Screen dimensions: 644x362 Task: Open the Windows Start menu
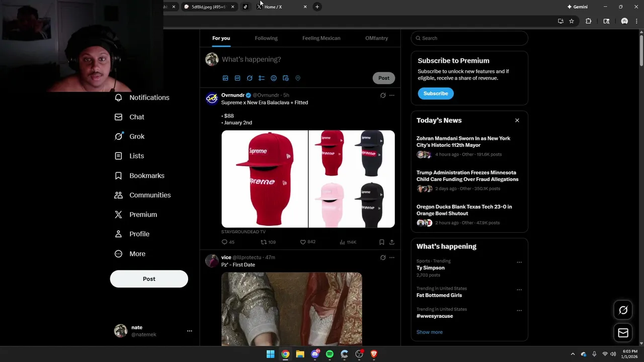coord(270,354)
